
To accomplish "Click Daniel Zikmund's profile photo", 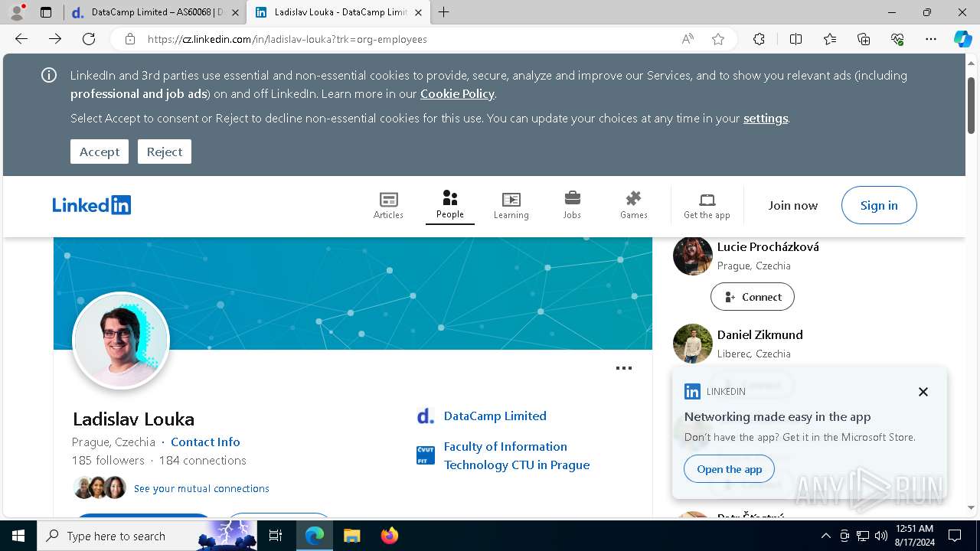I will (x=693, y=344).
